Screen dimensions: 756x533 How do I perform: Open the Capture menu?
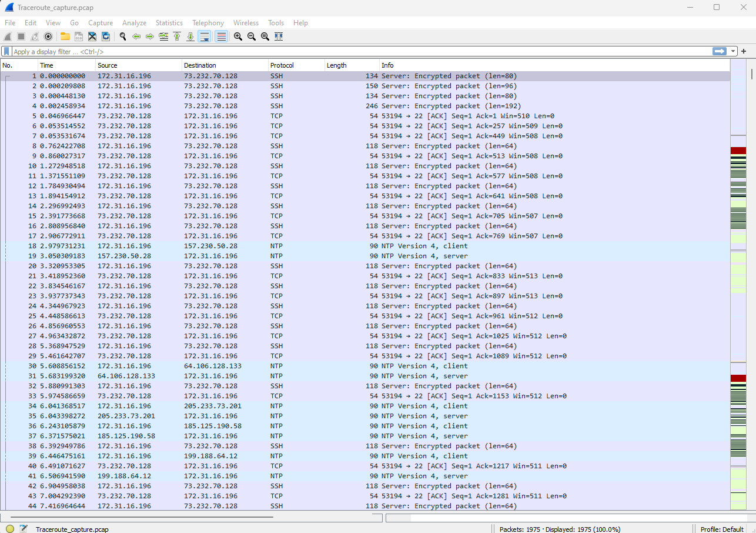pos(101,23)
